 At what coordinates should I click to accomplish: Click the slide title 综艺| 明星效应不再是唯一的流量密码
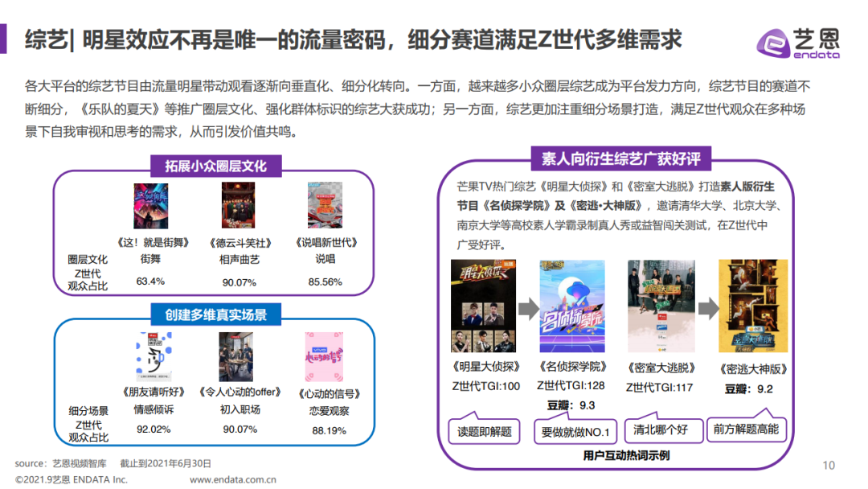click(x=354, y=40)
